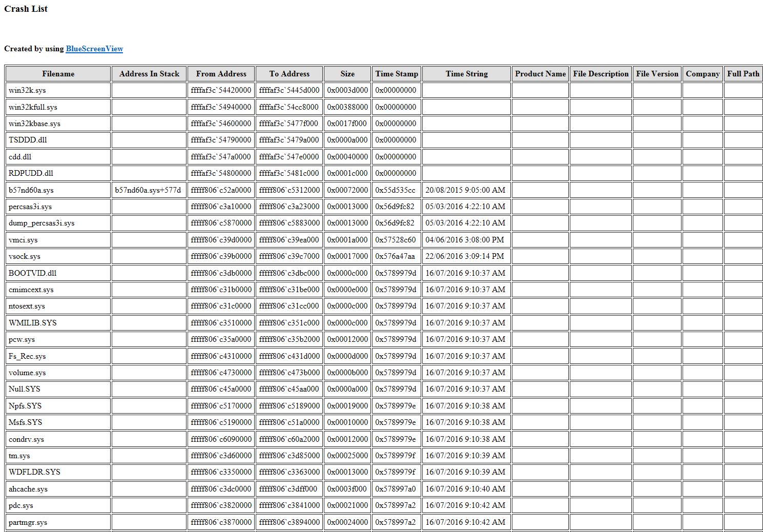Select the win32k.sys filename cell
This screenshot has height=532, width=763.
click(x=58, y=90)
